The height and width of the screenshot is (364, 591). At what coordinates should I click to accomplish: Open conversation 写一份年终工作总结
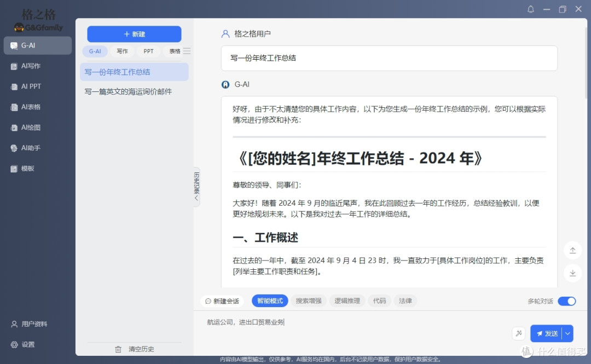[134, 72]
